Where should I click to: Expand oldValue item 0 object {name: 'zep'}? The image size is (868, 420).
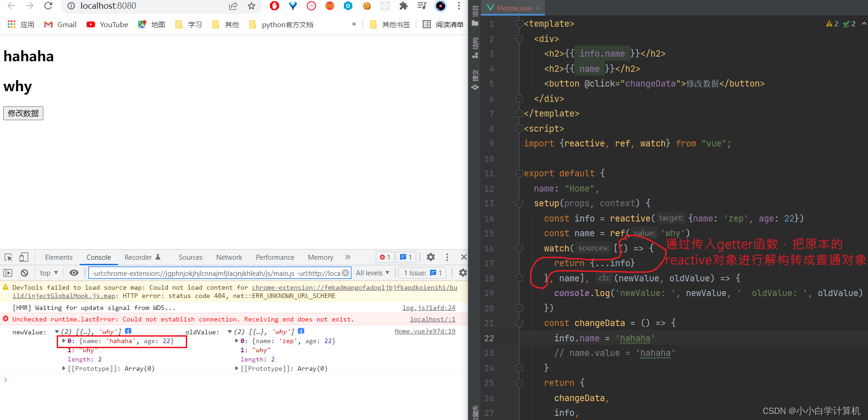point(236,341)
